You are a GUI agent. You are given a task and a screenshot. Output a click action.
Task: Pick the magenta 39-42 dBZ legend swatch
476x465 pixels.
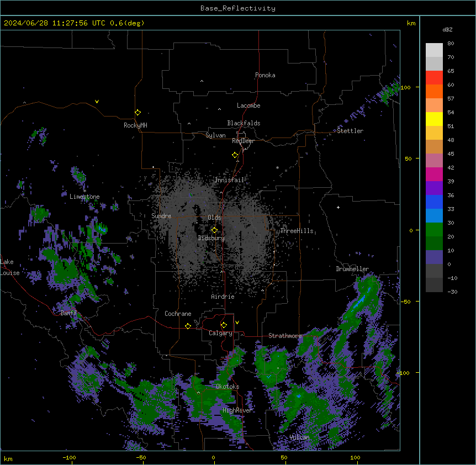pyautogui.click(x=434, y=174)
